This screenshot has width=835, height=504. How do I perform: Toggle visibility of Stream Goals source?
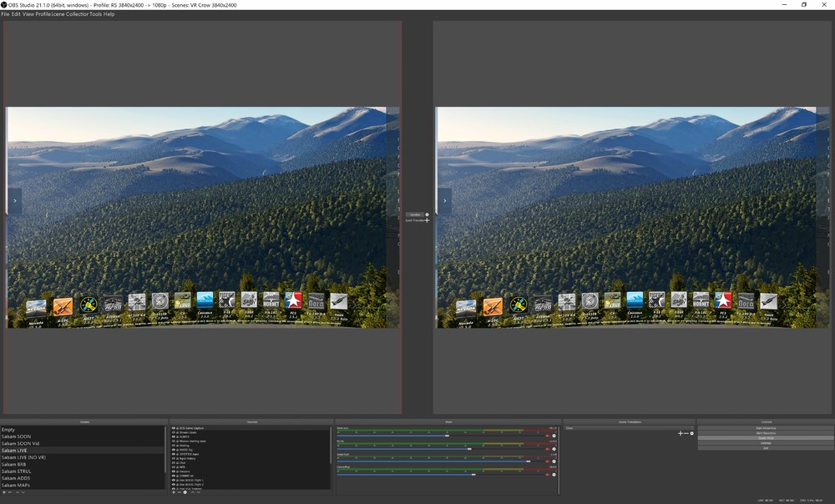[x=174, y=433]
